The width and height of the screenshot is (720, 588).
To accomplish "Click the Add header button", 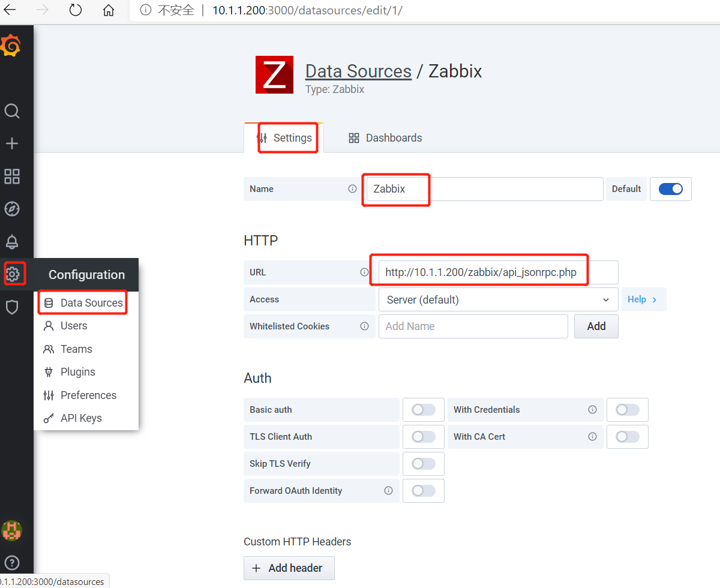I will 289,568.
